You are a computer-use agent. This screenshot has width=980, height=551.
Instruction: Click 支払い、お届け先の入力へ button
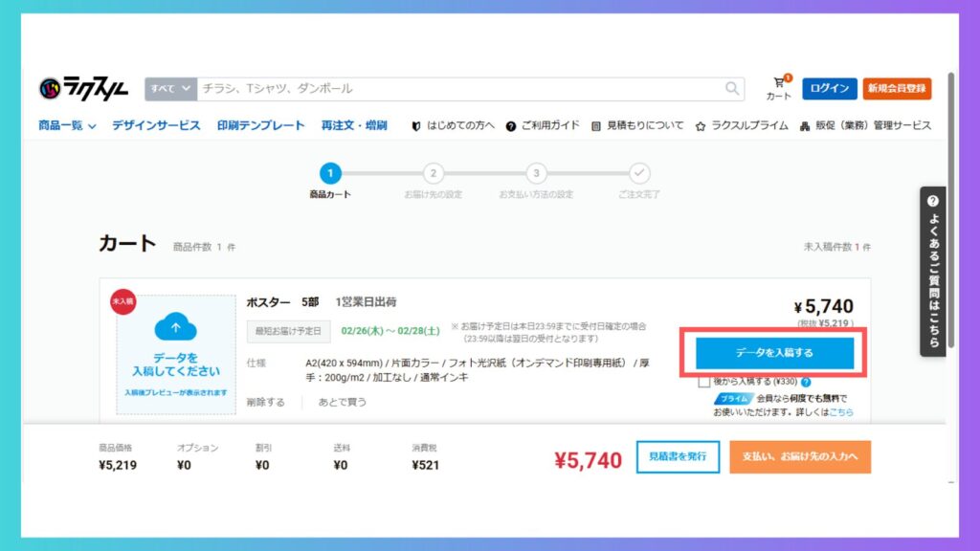click(x=800, y=457)
